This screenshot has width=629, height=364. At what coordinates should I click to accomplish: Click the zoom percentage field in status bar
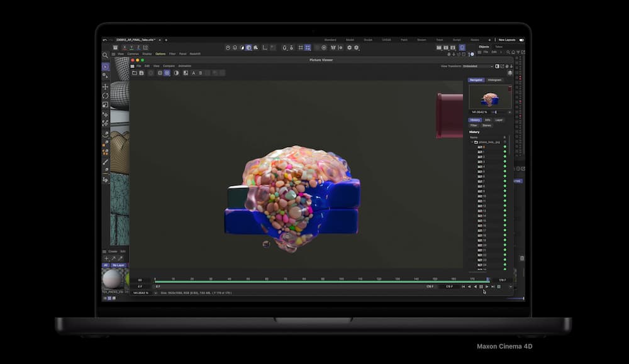pyautogui.click(x=142, y=293)
